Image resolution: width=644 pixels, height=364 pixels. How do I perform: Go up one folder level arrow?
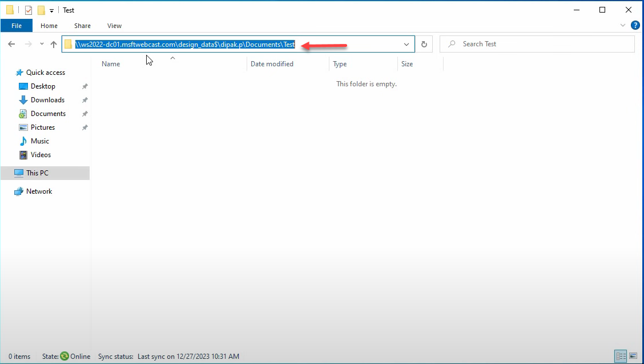(54, 44)
